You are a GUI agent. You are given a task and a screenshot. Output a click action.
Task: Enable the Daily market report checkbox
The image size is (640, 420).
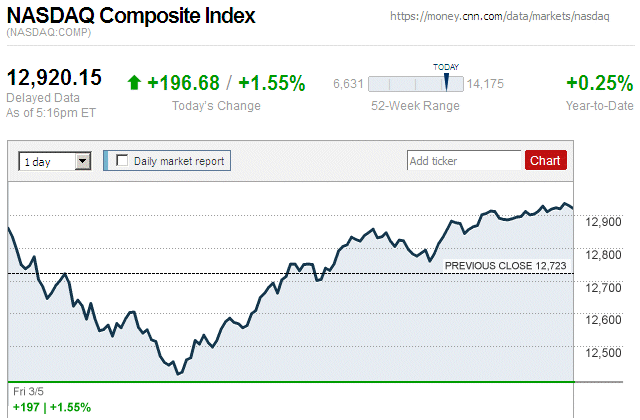tap(122, 160)
